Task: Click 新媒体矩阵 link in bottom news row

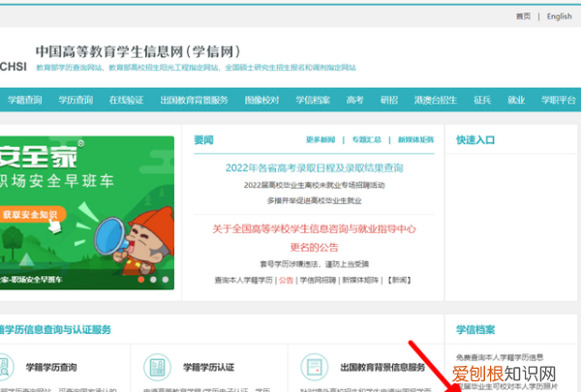Action: coord(360,280)
